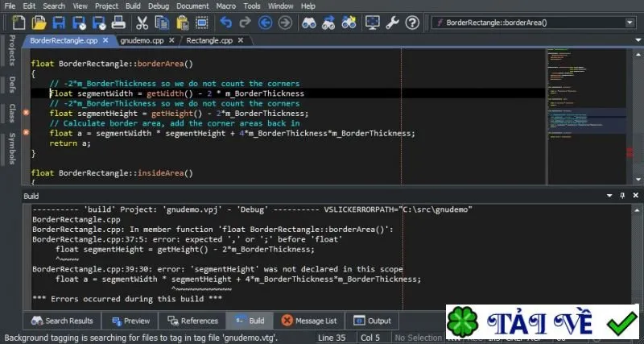Expand the BorderRectangle::borderArea() function dropdown
The width and height of the screenshot is (644, 344).
(x=630, y=23)
